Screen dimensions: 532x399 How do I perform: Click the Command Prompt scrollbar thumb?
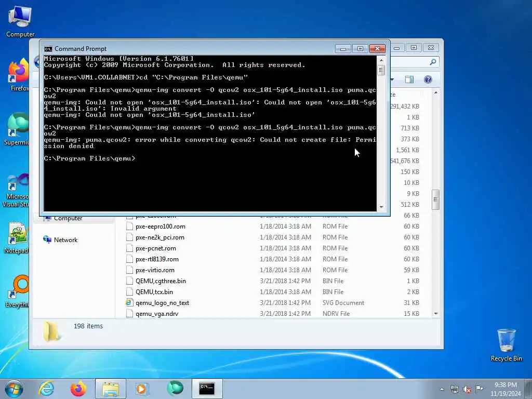coord(381,70)
